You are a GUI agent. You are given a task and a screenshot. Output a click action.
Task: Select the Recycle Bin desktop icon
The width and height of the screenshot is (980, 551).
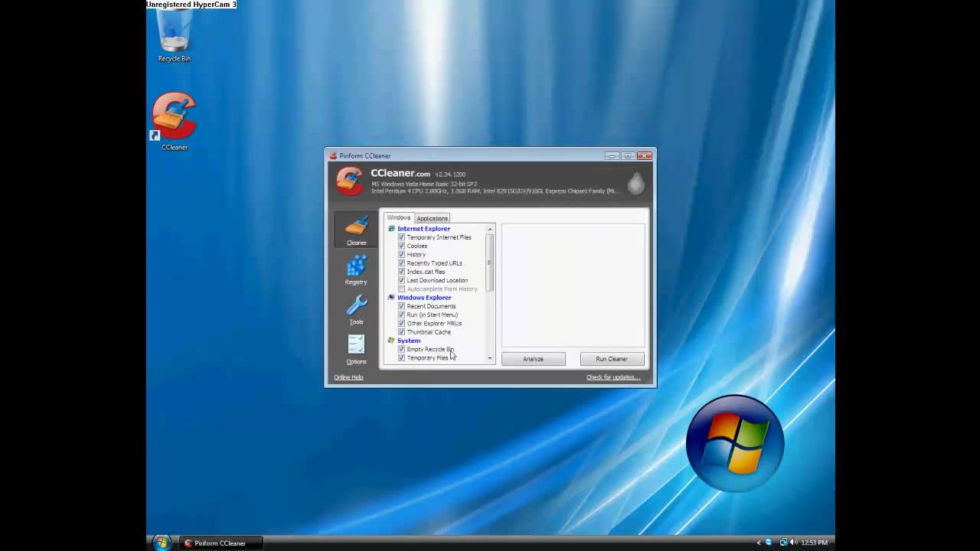(174, 37)
